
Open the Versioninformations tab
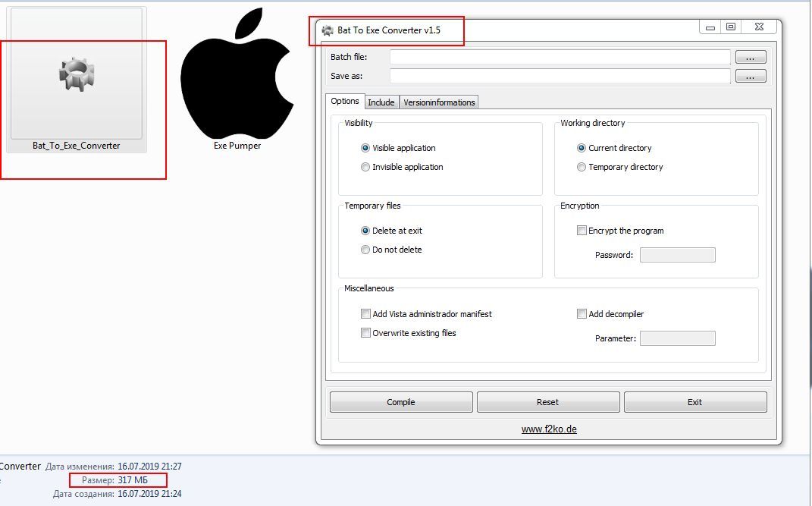[439, 102]
